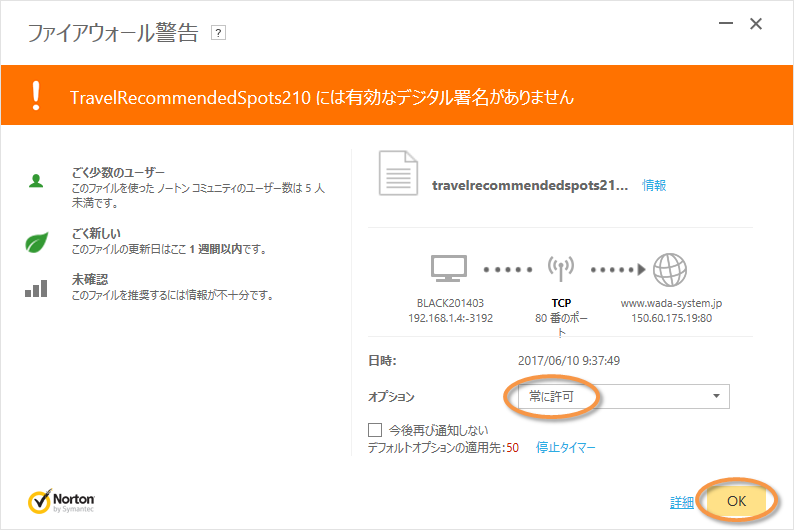Screen dimensions: 794x531
Task: Click the travelrecommendedspots document file icon
Action: click(399, 173)
